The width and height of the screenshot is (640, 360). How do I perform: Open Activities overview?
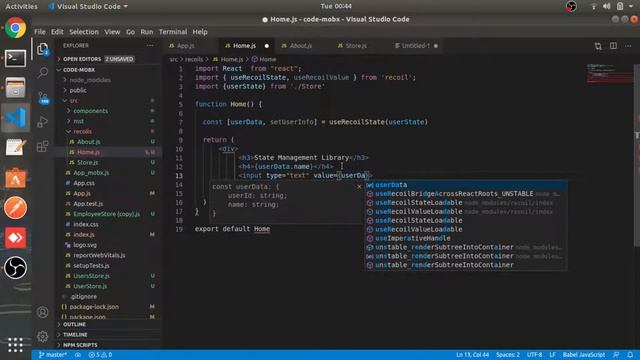(x=21, y=7)
